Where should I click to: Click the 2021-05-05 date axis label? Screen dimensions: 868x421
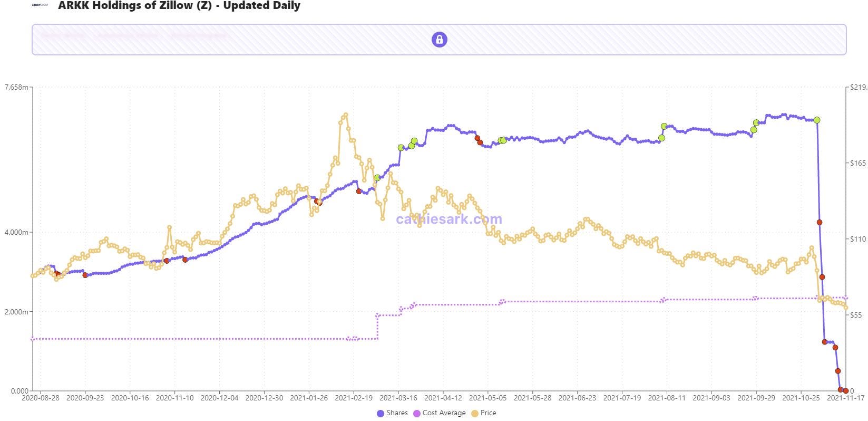click(x=488, y=398)
